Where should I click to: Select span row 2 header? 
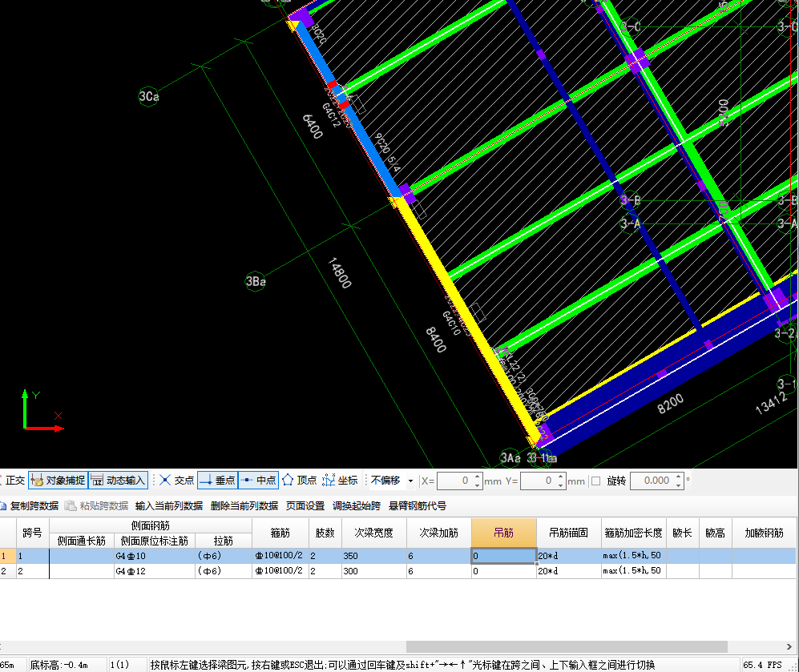(x=8, y=571)
